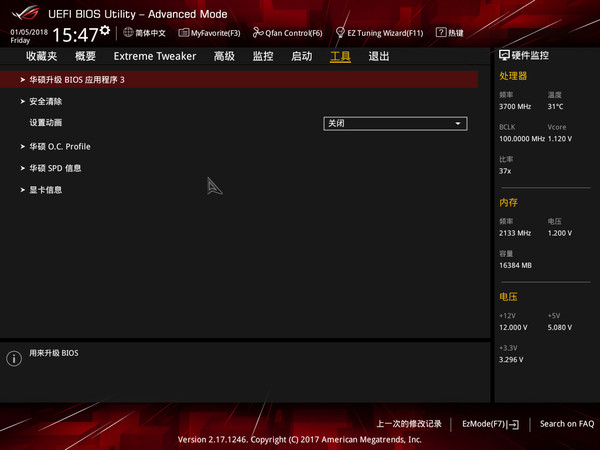This screenshot has height=450, width=600.
Task: Click the 100.0000 MHz BCLK value
Action: [522, 139]
